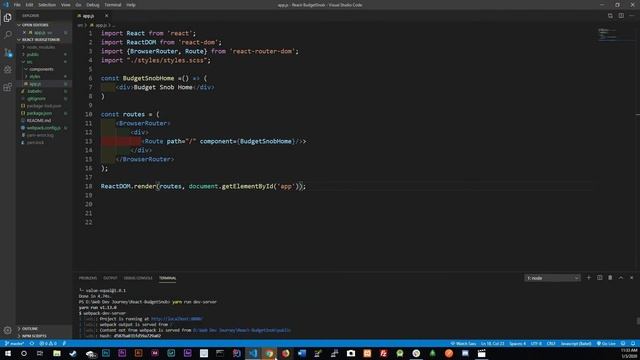This screenshot has height=360, width=640.
Task: Maximize the panel with the up chevron
Action: tap(621, 278)
